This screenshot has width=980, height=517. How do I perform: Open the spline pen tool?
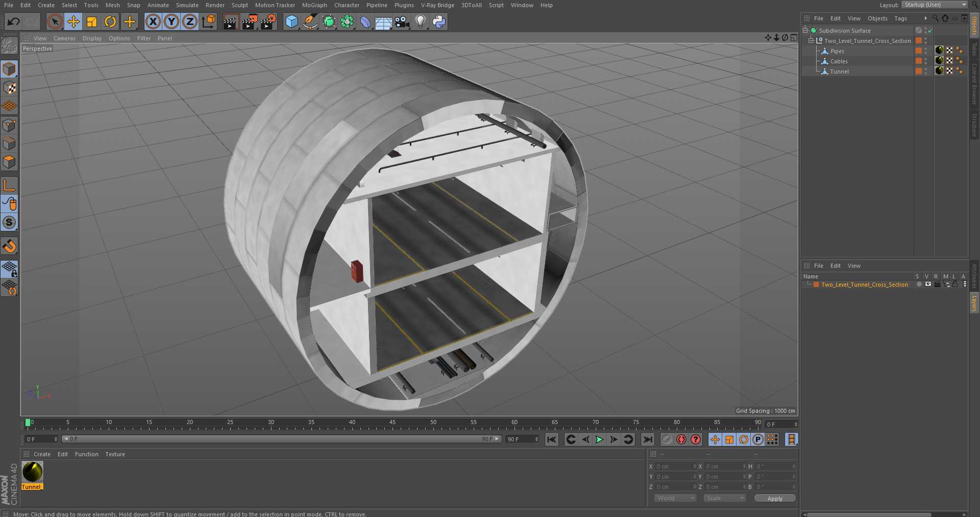point(310,21)
